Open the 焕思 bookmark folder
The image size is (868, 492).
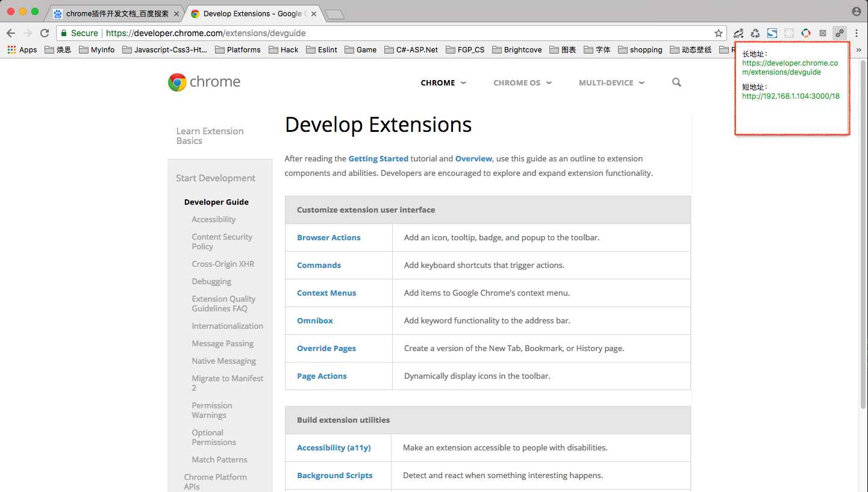tap(58, 50)
